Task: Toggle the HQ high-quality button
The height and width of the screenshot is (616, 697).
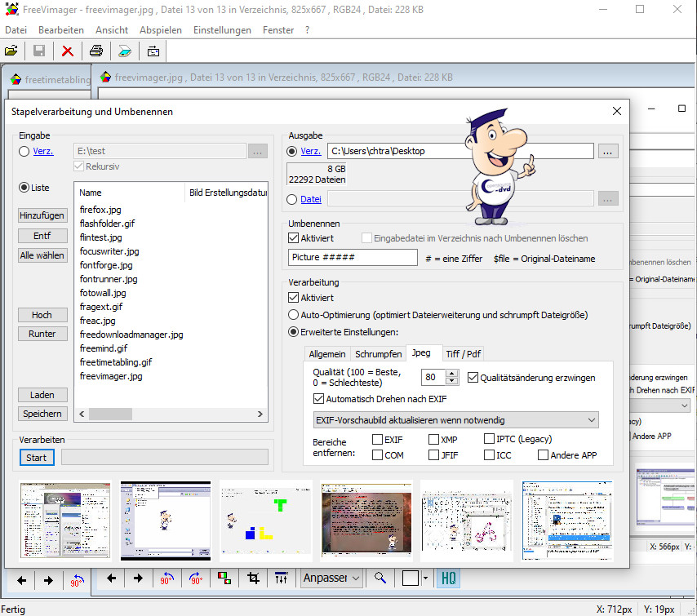Action: coord(448,578)
